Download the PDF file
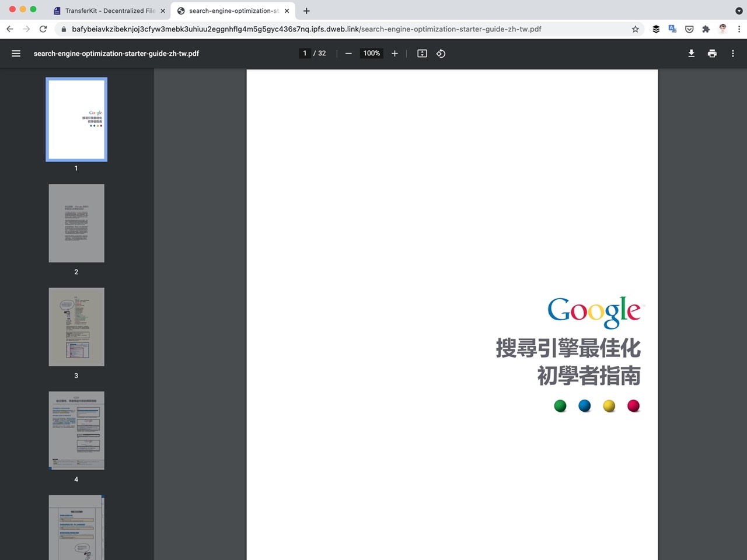Screen dimensions: 747x560 (x=692, y=53)
